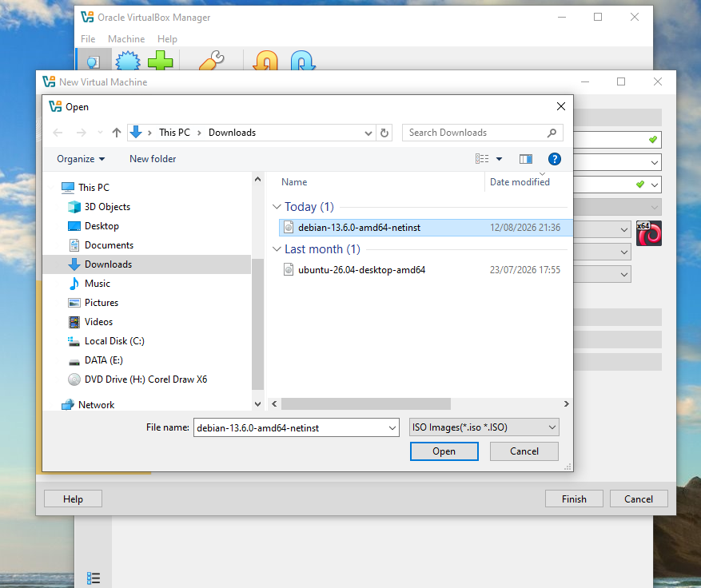
Task: Click the Videos film icon in navigation pane
Action: tap(74, 322)
